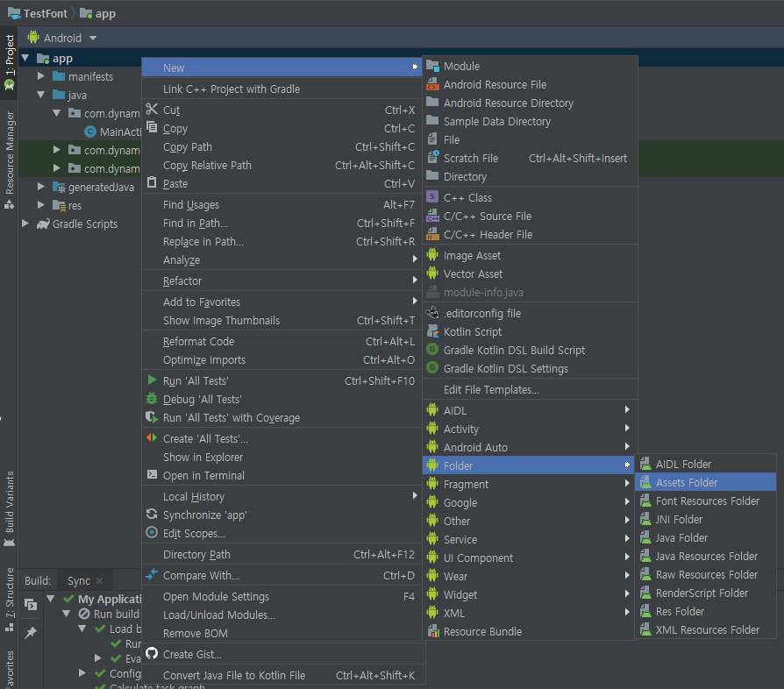Click the C/C++ Header File icon
The width and height of the screenshot is (784, 689).
click(x=432, y=233)
